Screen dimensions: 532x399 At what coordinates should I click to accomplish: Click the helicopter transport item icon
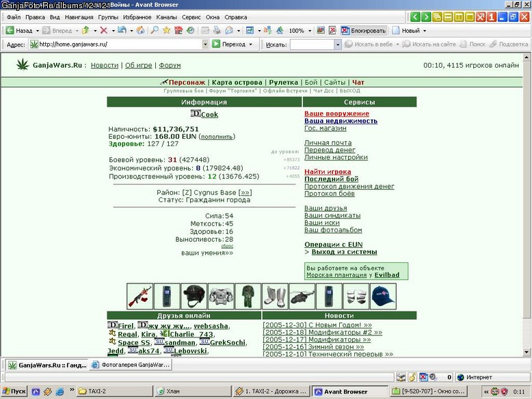302,297
